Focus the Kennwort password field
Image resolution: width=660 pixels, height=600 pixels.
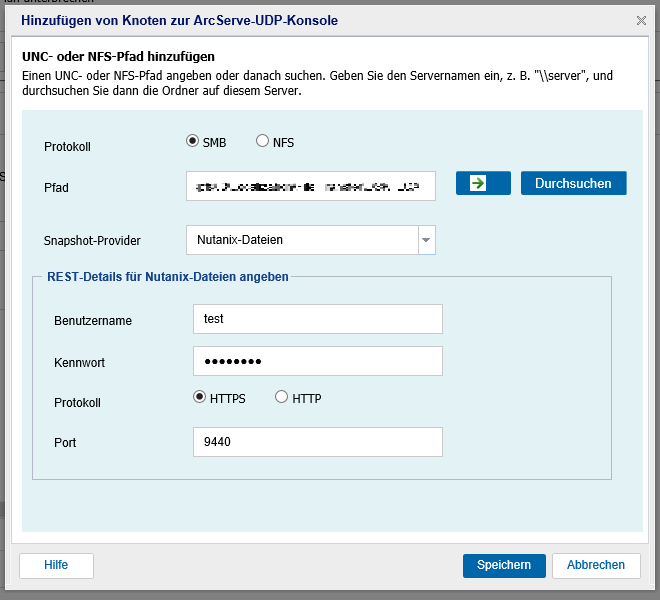(x=318, y=361)
